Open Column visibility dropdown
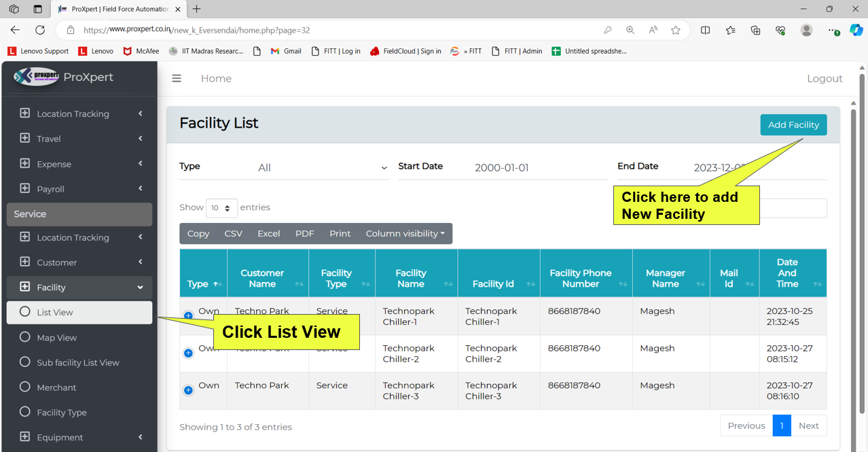868x452 pixels. tap(405, 234)
